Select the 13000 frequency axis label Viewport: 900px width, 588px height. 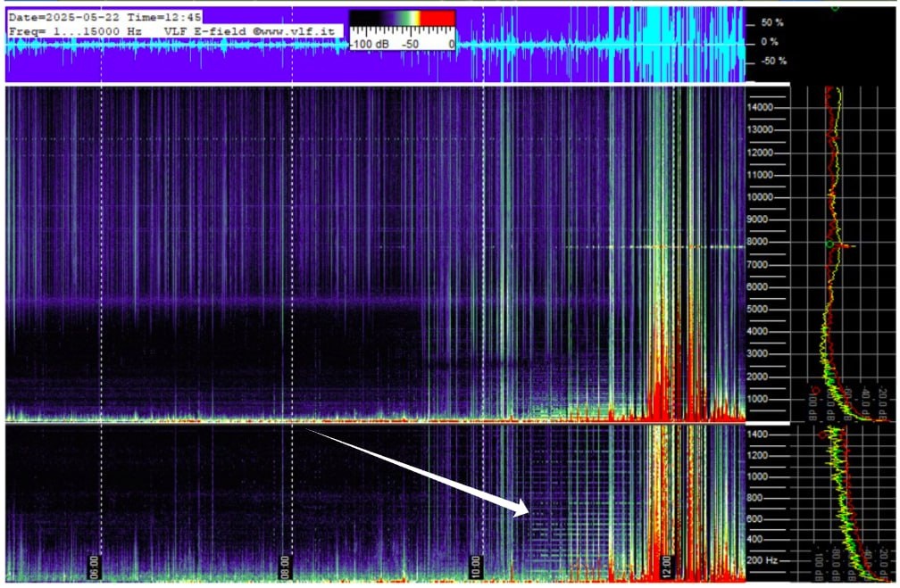coord(760,129)
